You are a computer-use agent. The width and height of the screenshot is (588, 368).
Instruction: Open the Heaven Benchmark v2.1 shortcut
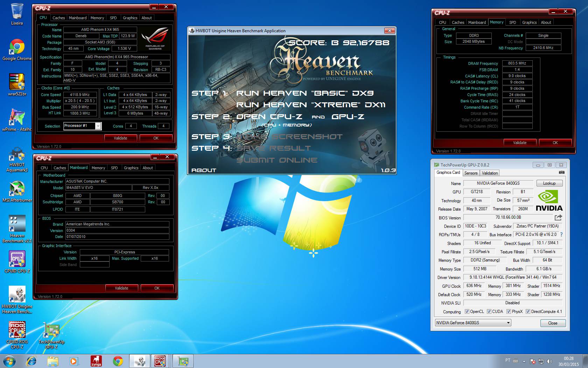pos(17,229)
